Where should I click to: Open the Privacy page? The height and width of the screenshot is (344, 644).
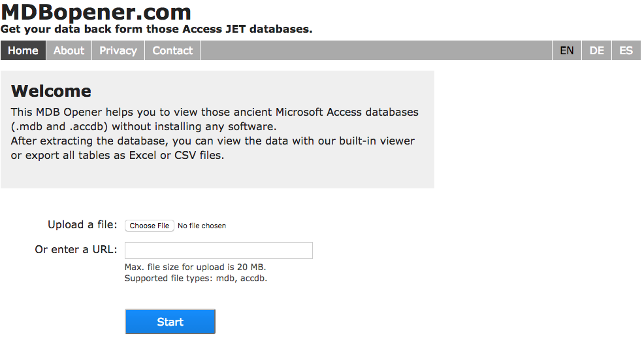click(x=118, y=50)
